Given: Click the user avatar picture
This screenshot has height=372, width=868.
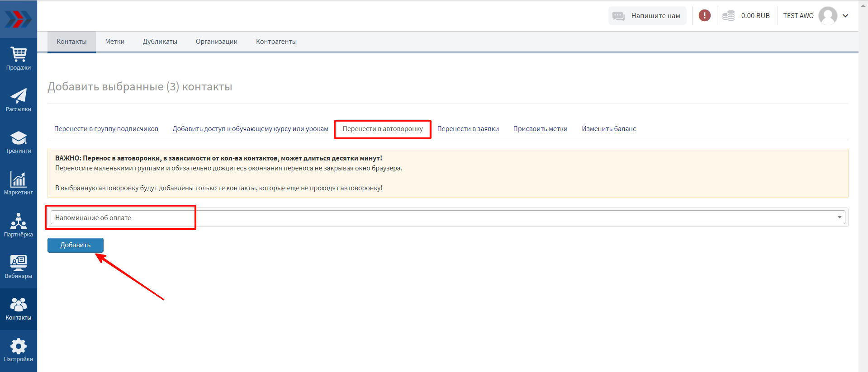Looking at the screenshot, I should (x=828, y=16).
